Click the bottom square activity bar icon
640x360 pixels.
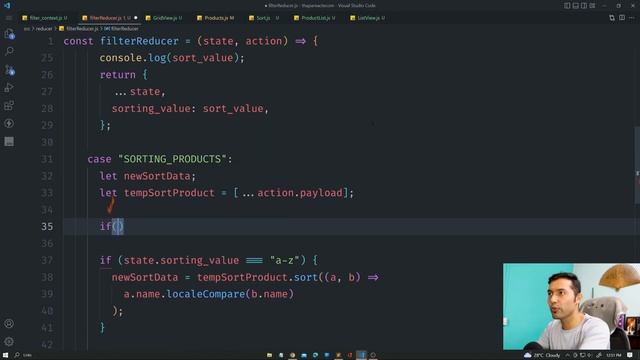(x=9, y=141)
